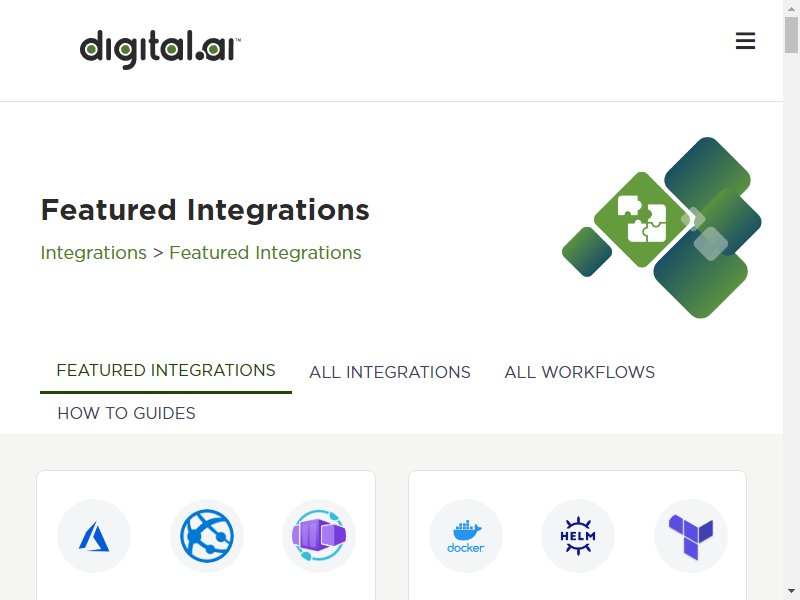The height and width of the screenshot is (600, 800).
Task: Open the Docker Helm Terraform card
Action: coord(578,535)
